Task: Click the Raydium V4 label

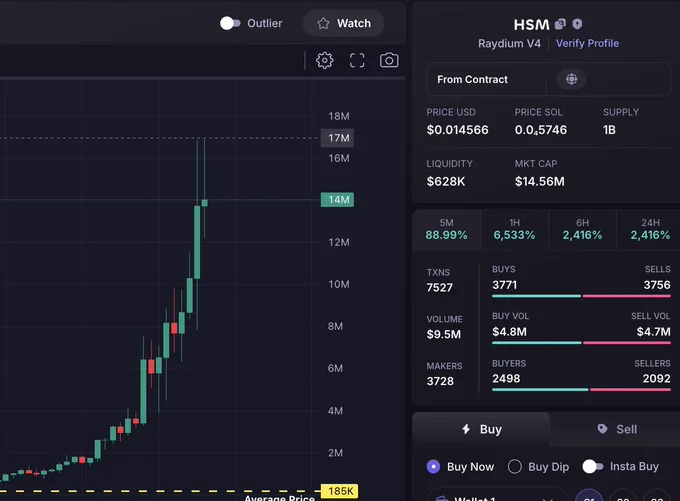Action: (x=509, y=43)
